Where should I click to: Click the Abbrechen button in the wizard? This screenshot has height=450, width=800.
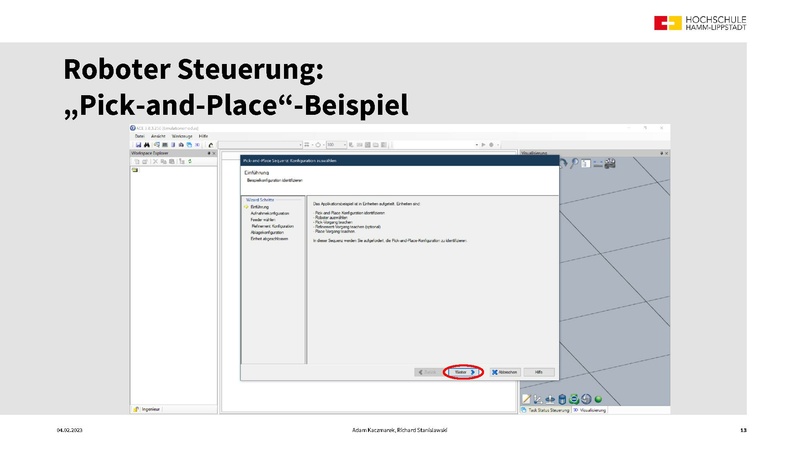tap(504, 371)
